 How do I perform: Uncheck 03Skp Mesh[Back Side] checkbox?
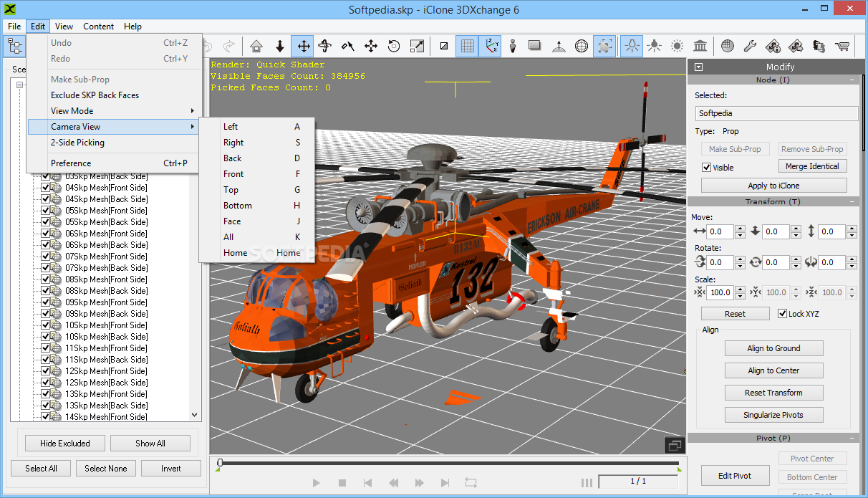click(x=45, y=176)
